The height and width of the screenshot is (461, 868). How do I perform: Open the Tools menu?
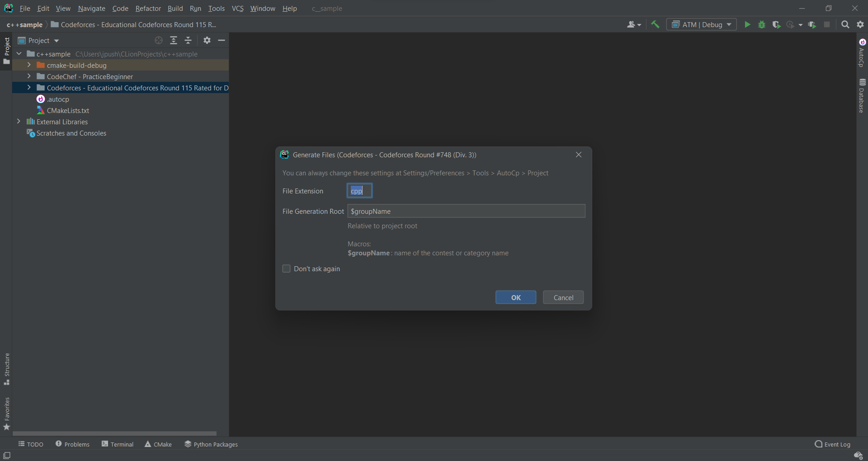click(x=217, y=9)
